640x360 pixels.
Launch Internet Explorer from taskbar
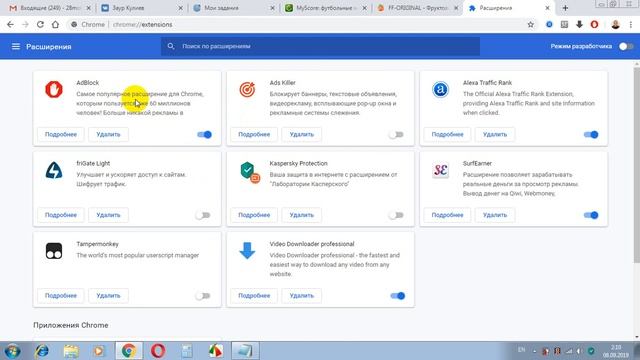coord(42,351)
